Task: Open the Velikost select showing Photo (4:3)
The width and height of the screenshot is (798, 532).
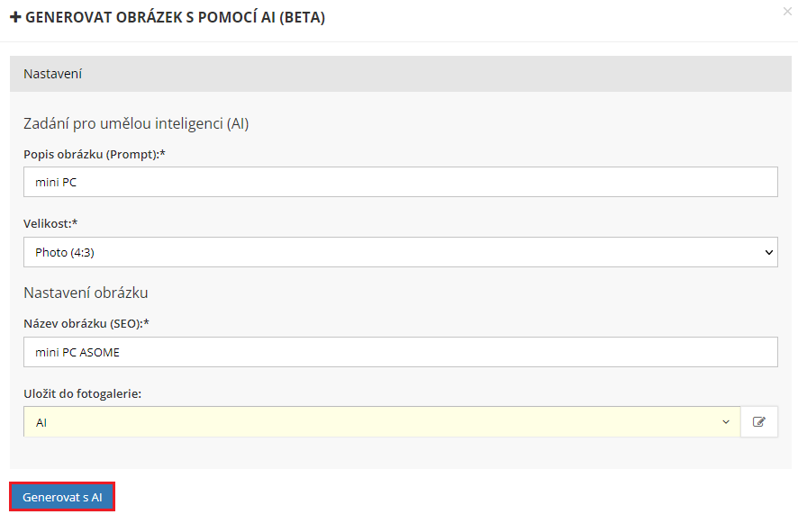Action: pos(400,252)
